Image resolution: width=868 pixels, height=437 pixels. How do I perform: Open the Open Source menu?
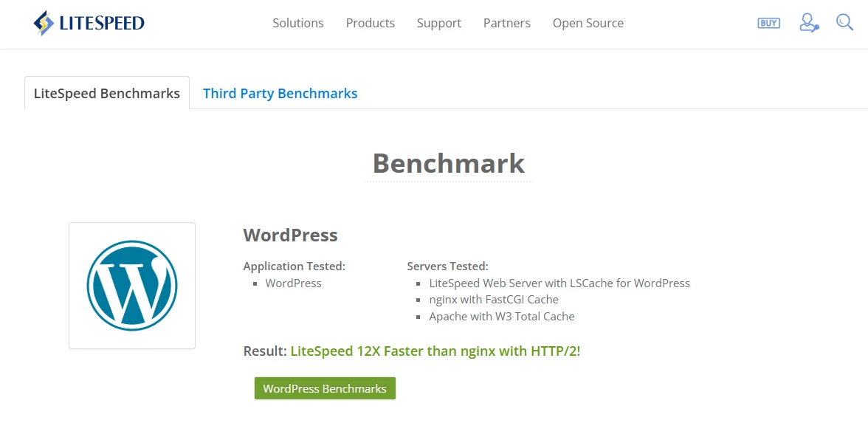[588, 24]
